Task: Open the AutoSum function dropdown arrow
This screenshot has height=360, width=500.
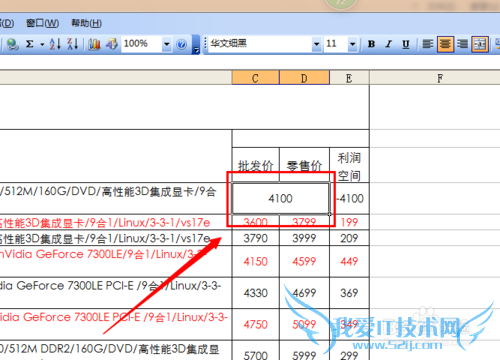Action: (x=42, y=44)
